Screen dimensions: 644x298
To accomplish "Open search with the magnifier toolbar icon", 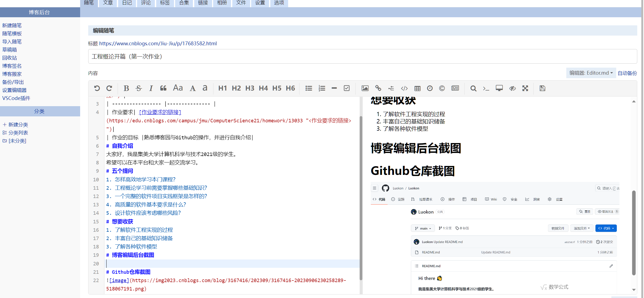I will pyautogui.click(x=473, y=88).
